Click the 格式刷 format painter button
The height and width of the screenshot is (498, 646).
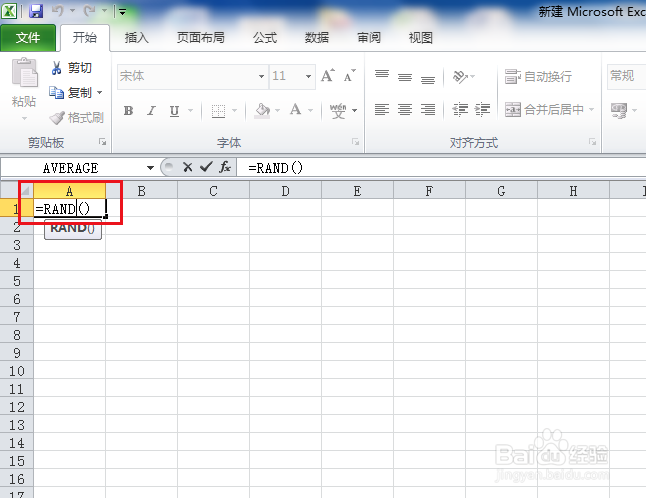(77, 118)
